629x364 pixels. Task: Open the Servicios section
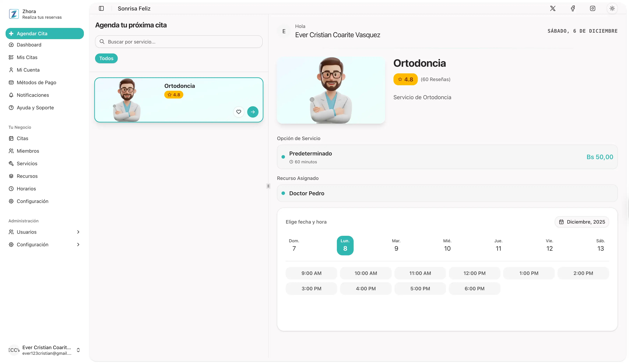point(26,163)
